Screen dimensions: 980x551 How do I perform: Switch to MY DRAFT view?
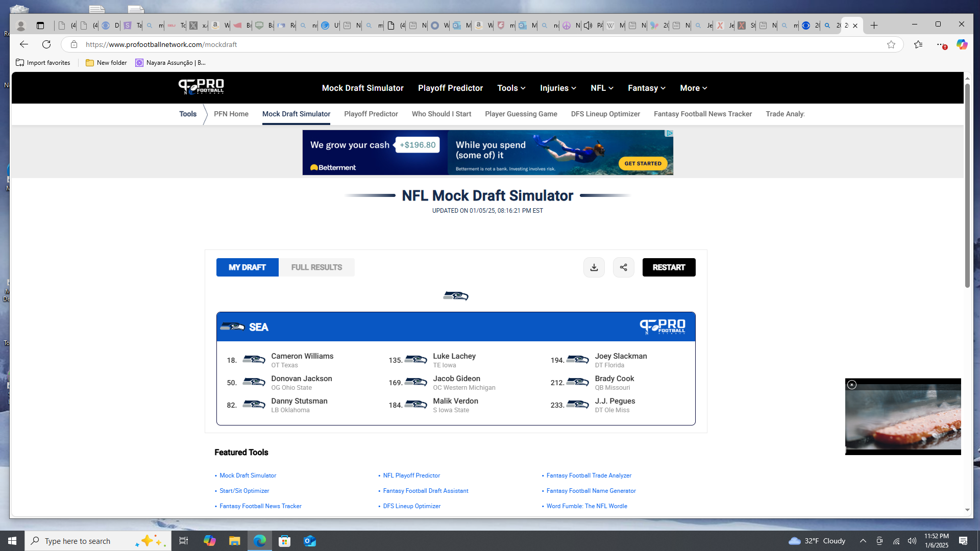pyautogui.click(x=248, y=267)
